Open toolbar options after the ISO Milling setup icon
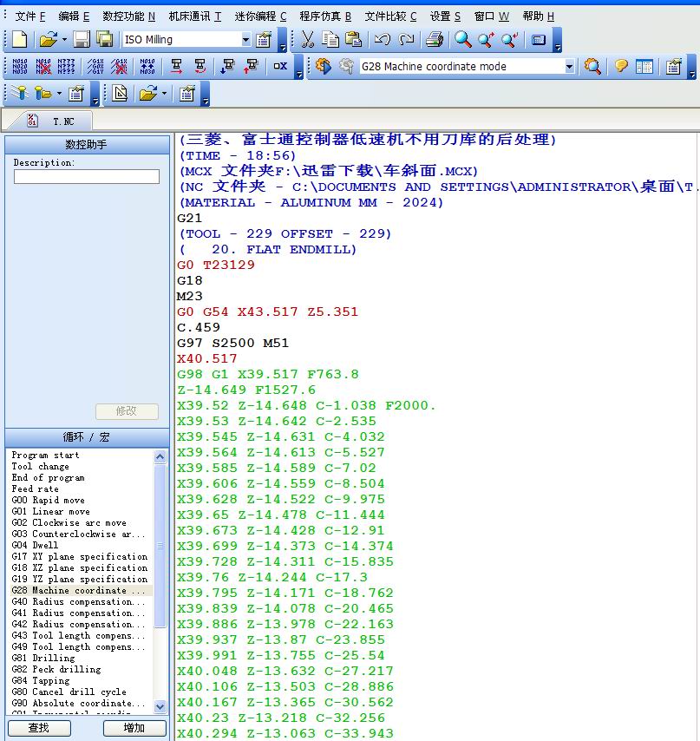Image resolution: width=700 pixels, height=741 pixels. point(282,40)
